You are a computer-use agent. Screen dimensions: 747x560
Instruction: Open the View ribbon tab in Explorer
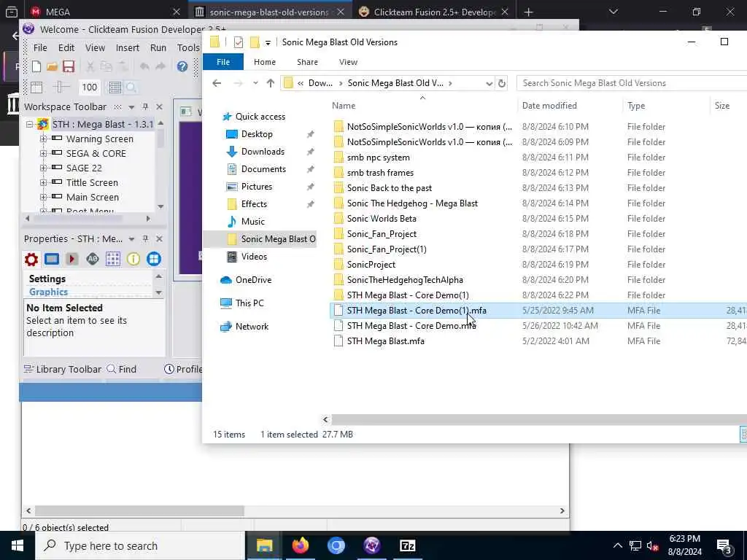[348, 62]
